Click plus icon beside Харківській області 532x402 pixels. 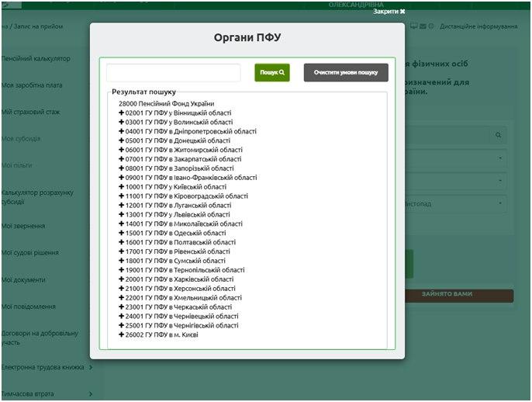coord(121,279)
